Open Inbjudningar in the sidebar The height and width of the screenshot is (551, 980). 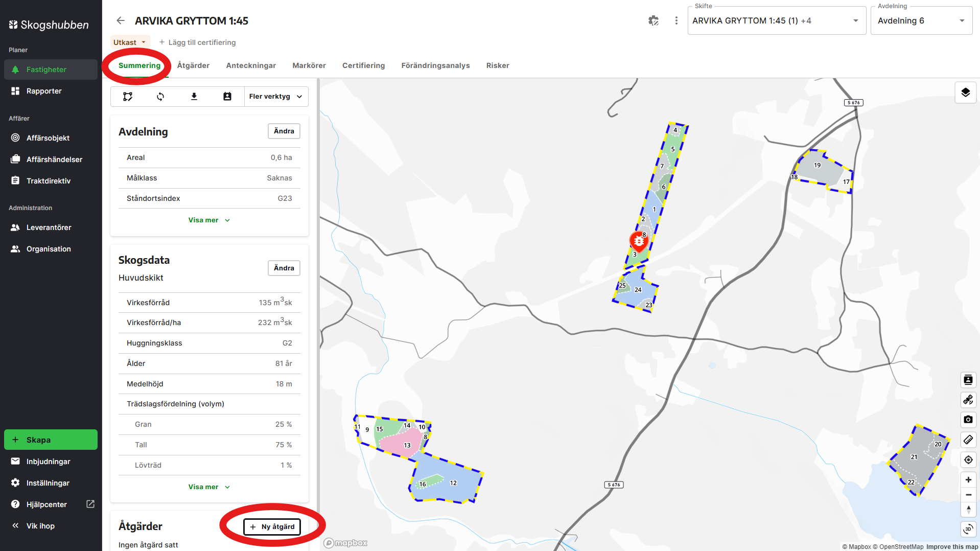51,462
